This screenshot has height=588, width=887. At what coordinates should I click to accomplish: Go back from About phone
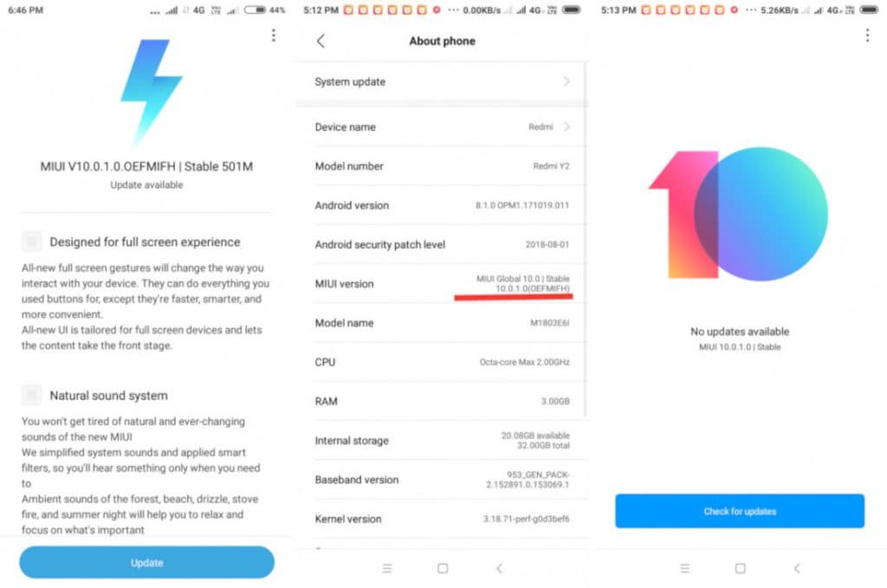(320, 41)
